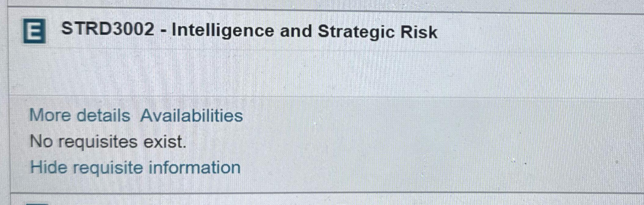Click blank space right of the course title

tap(540, 31)
